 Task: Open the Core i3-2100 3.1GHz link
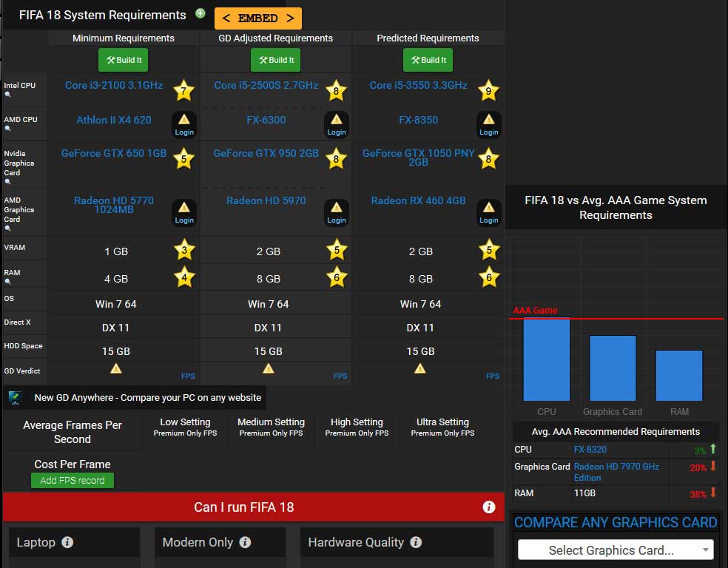pyautogui.click(x=114, y=85)
